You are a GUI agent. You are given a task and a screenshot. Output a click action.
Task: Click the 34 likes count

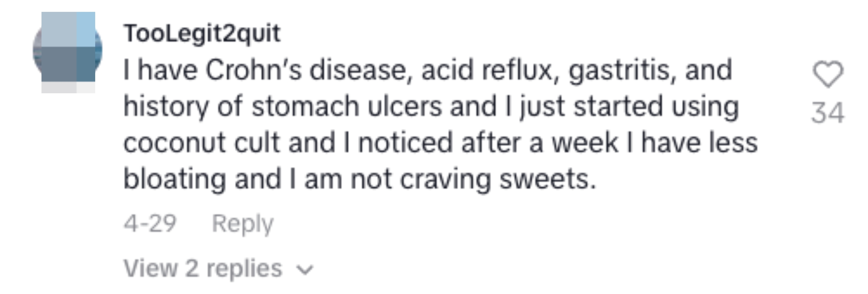(x=827, y=113)
